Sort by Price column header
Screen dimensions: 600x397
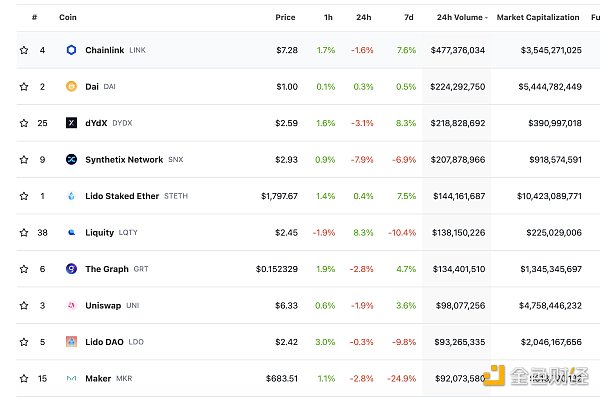(x=285, y=17)
